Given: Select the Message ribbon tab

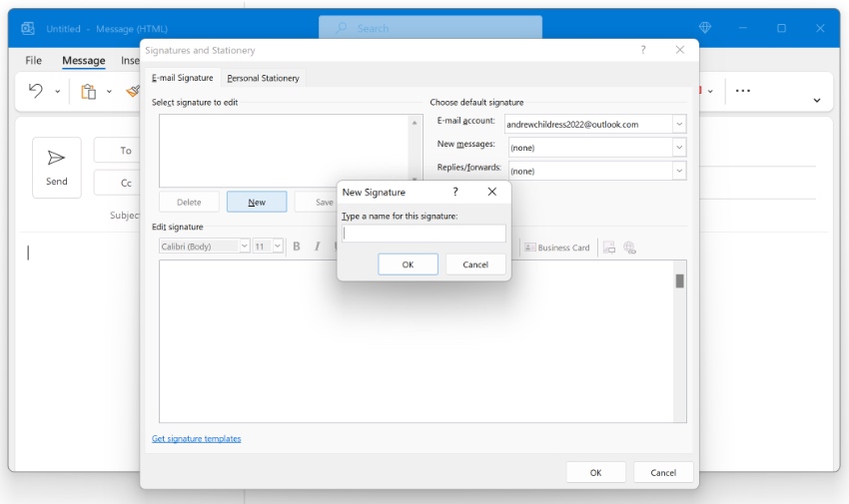Looking at the screenshot, I should pos(83,61).
